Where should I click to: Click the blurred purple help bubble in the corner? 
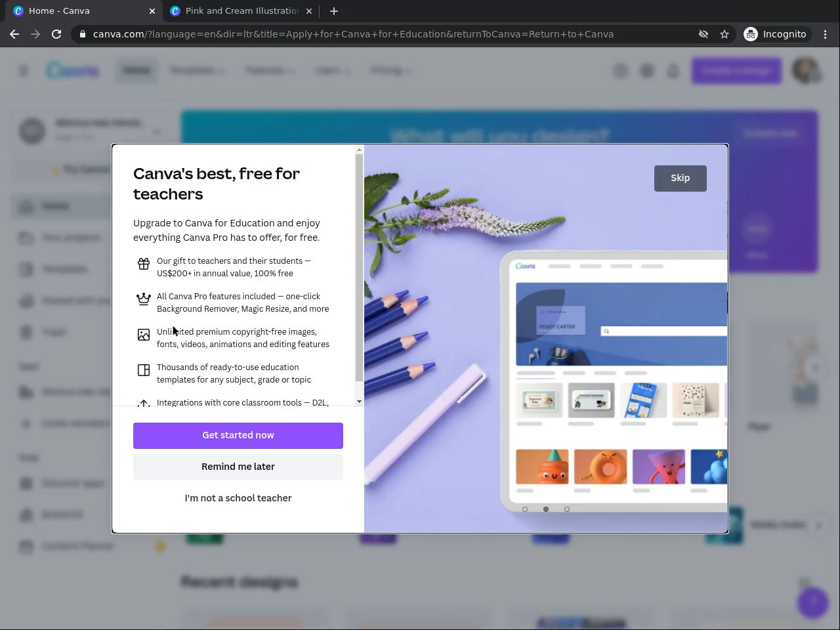812,602
